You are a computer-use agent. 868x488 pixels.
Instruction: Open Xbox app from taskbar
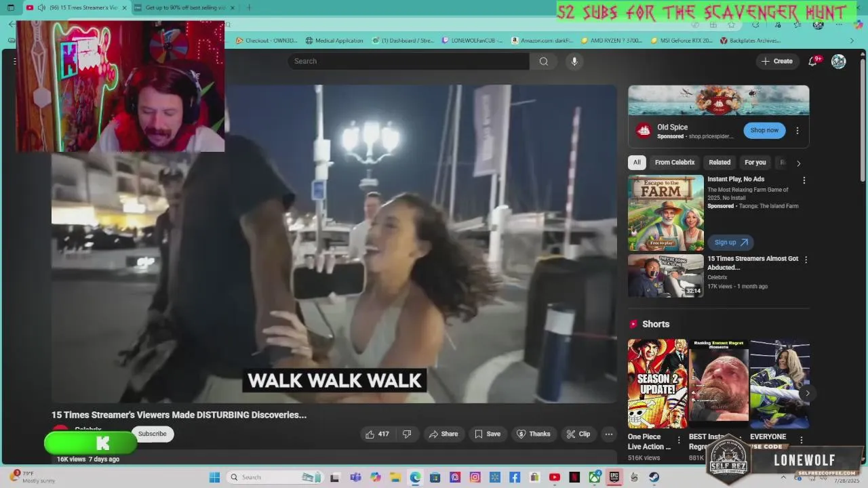click(x=595, y=477)
